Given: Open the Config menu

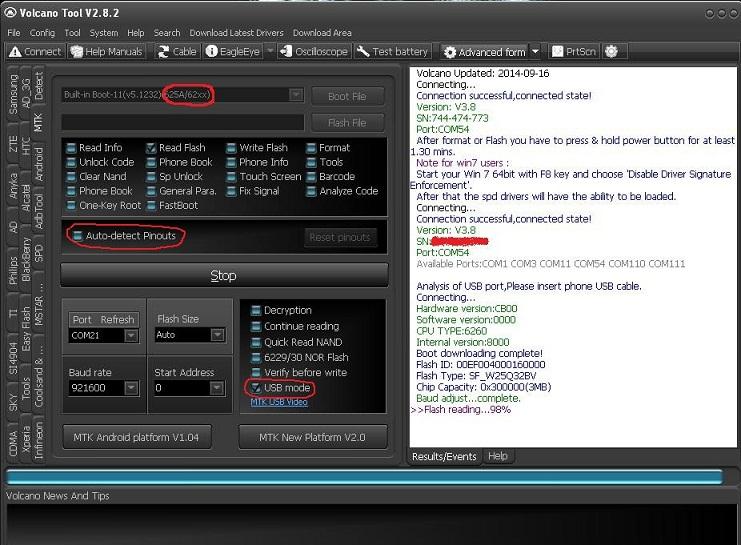Looking at the screenshot, I should pos(42,33).
